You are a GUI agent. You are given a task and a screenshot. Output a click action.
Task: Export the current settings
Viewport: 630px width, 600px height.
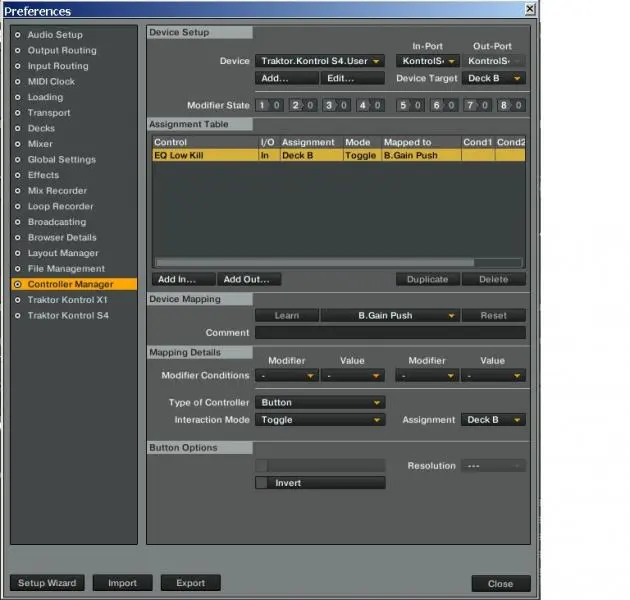coord(190,583)
